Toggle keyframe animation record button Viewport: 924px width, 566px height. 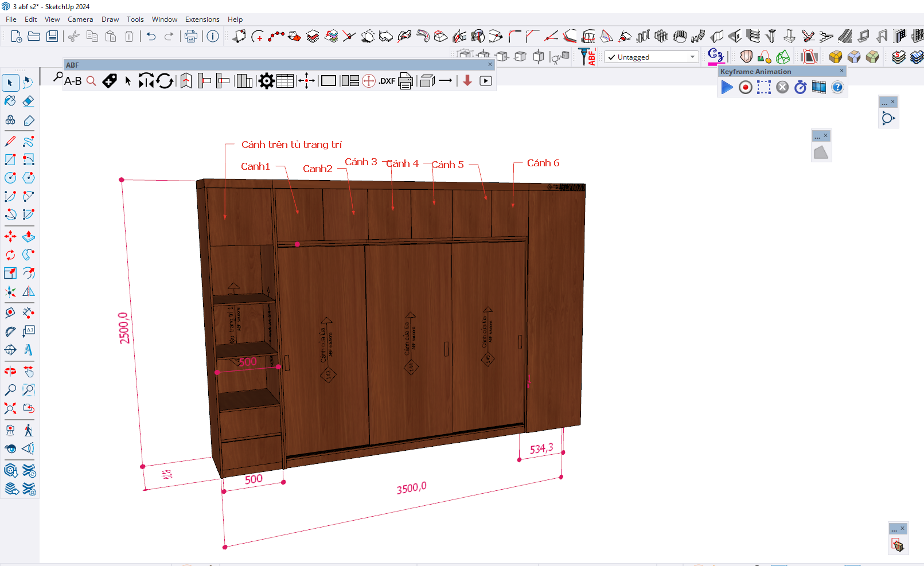745,87
